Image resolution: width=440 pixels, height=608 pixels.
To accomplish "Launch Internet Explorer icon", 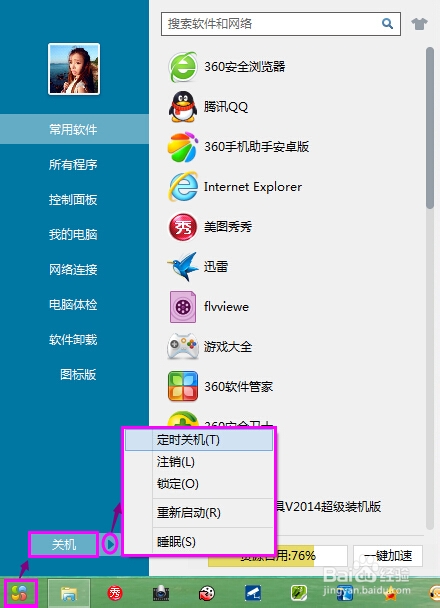I will (x=183, y=187).
